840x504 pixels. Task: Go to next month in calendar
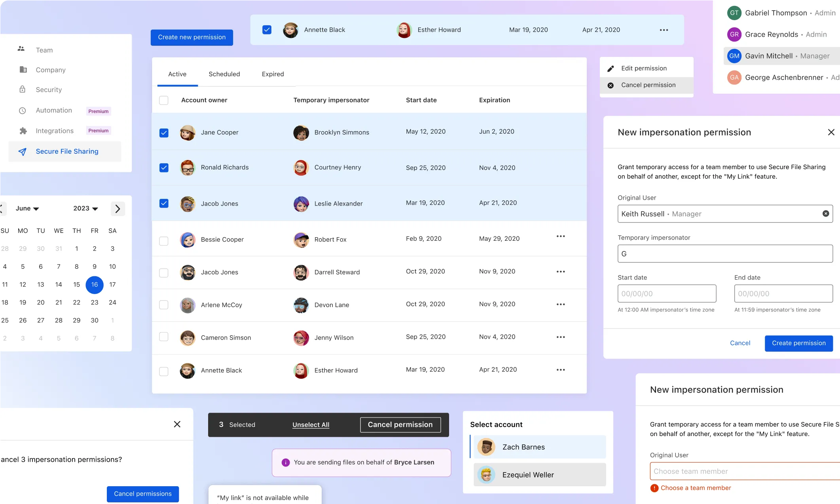[118, 209]
